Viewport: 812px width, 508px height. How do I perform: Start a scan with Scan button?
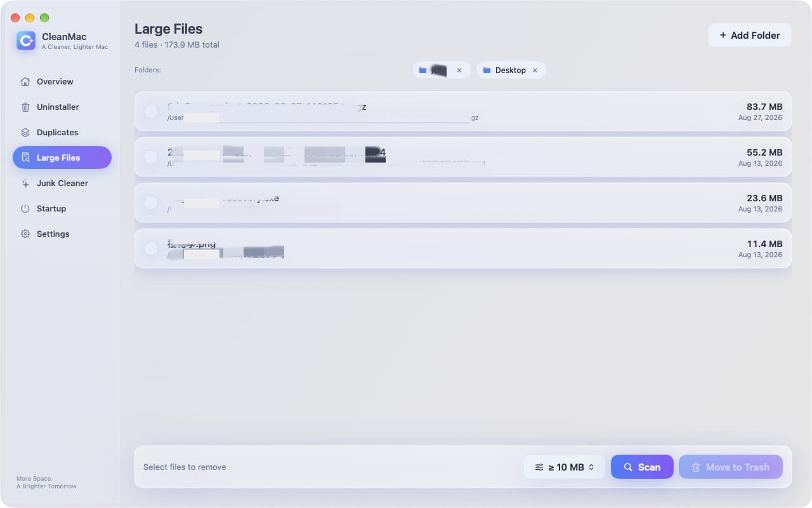pyautogui.click(x=642, y=467)
